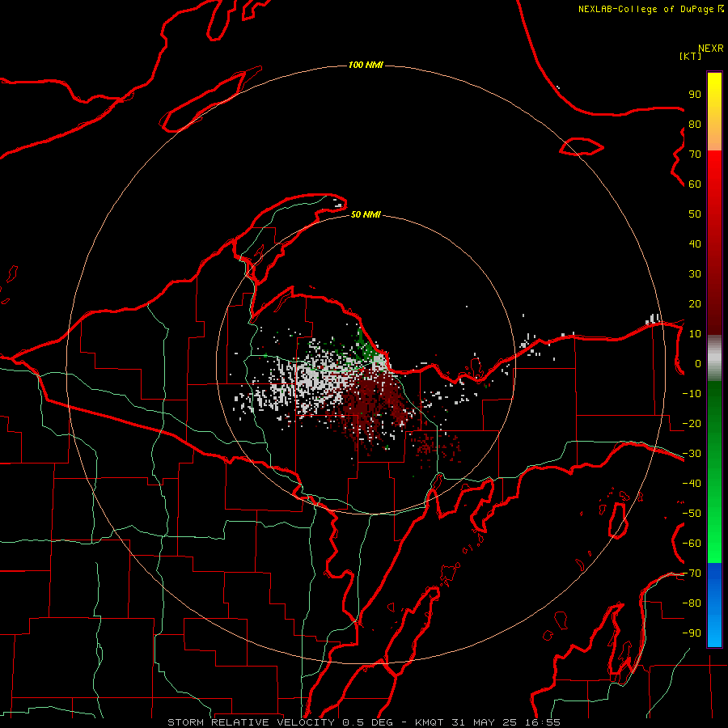Viewport: 728px width, 728px height.
Task: Pick the gray zero-velocity segment of color bar
Action: (714, 358)
